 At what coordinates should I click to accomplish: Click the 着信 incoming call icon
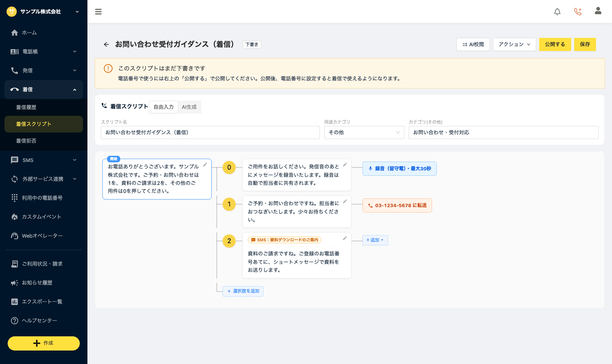tap(15, 90)
